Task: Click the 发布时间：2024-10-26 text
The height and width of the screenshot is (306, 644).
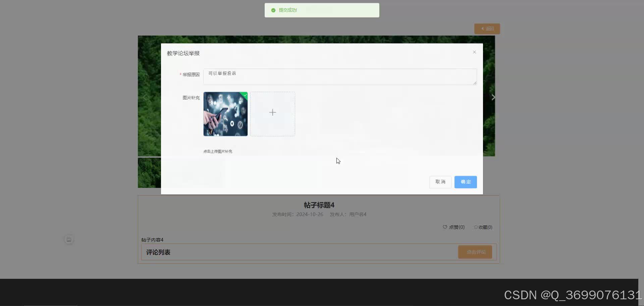Action: coord(298,214)
